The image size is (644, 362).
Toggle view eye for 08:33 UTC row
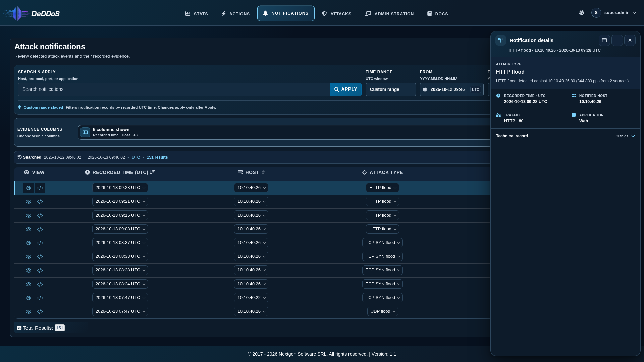29,257
